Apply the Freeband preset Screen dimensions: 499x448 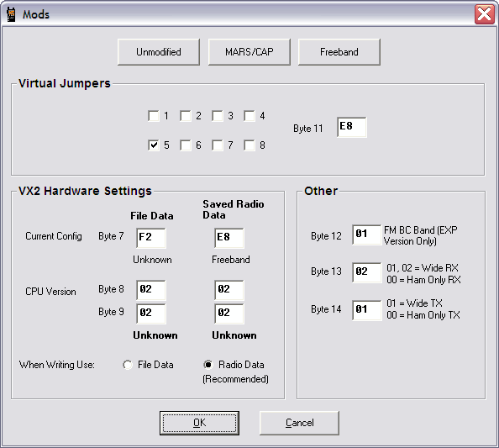(x=339, y=52)
